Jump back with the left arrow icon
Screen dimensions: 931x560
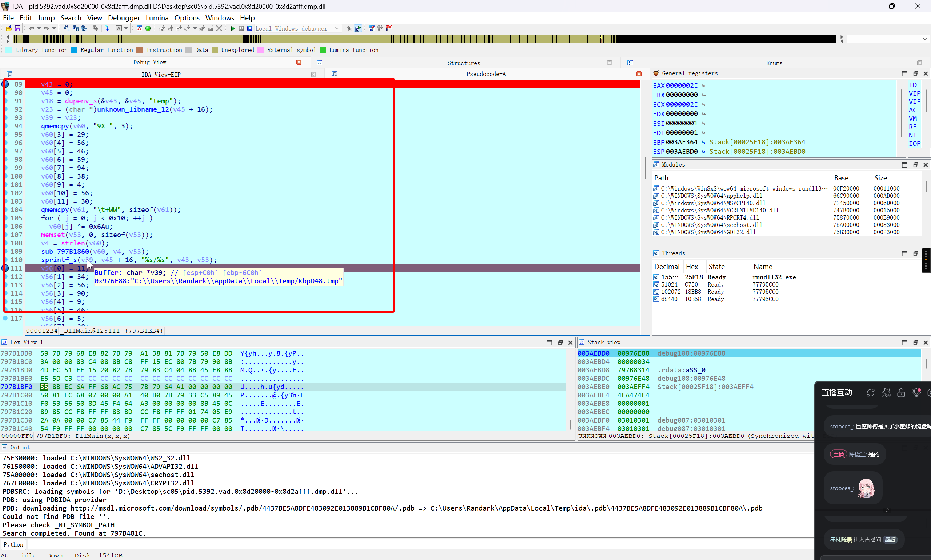click(31, 28)
